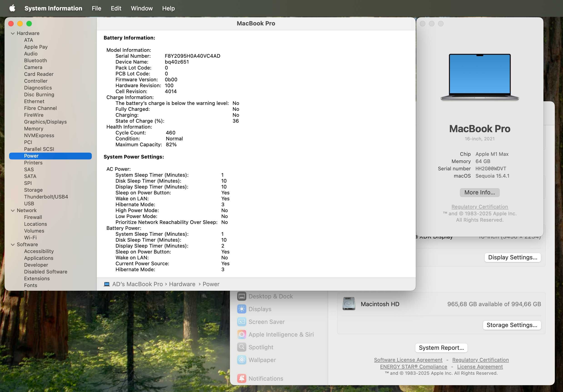Click the Apple Intelligence & Siri icon
Viewport: 563px width, 392px height.
[x=242, y=334]
